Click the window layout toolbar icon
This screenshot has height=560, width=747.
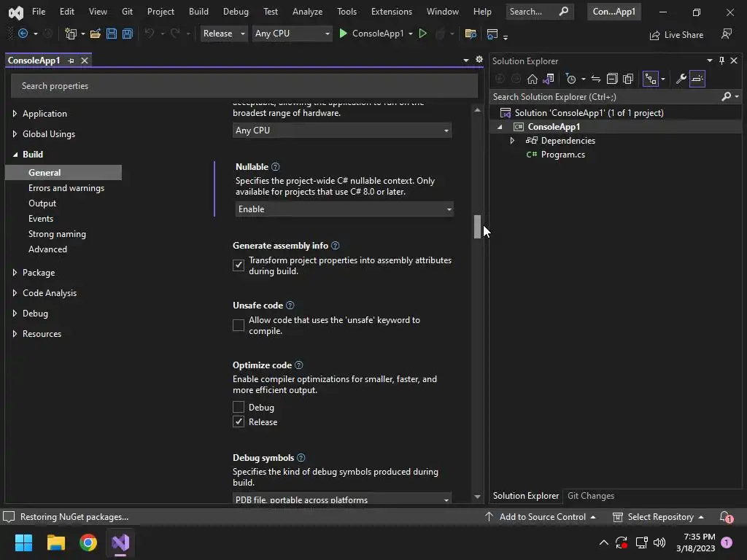point(492,34)
